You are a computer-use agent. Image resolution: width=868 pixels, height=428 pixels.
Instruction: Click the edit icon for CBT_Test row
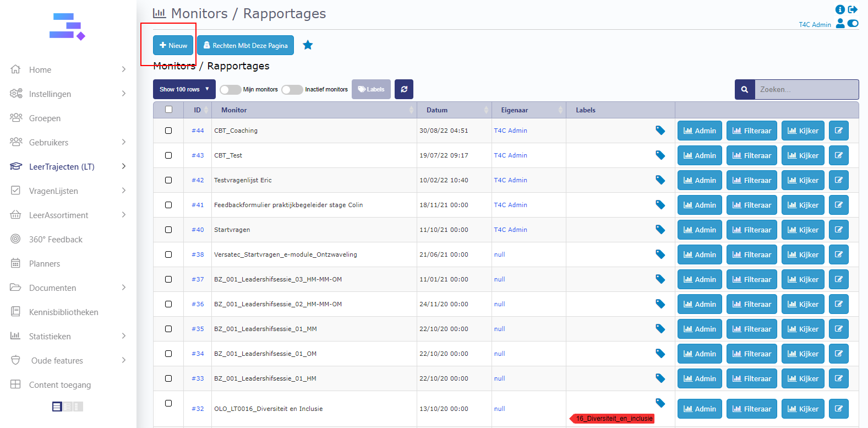point(838,155)
